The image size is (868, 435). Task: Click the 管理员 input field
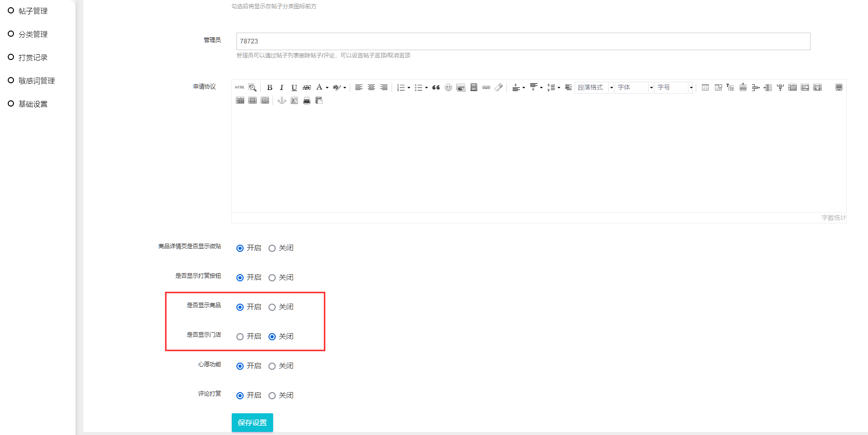tap(523, 41)
